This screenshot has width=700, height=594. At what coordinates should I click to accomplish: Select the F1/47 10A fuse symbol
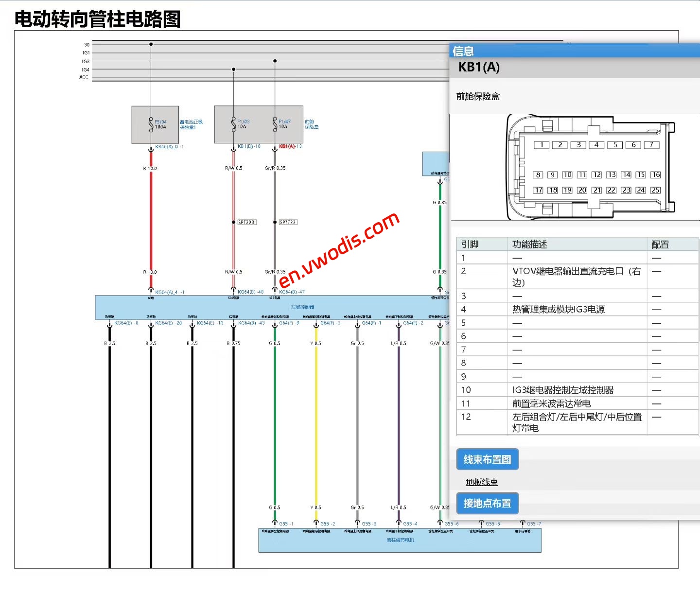tap(275, 124)
